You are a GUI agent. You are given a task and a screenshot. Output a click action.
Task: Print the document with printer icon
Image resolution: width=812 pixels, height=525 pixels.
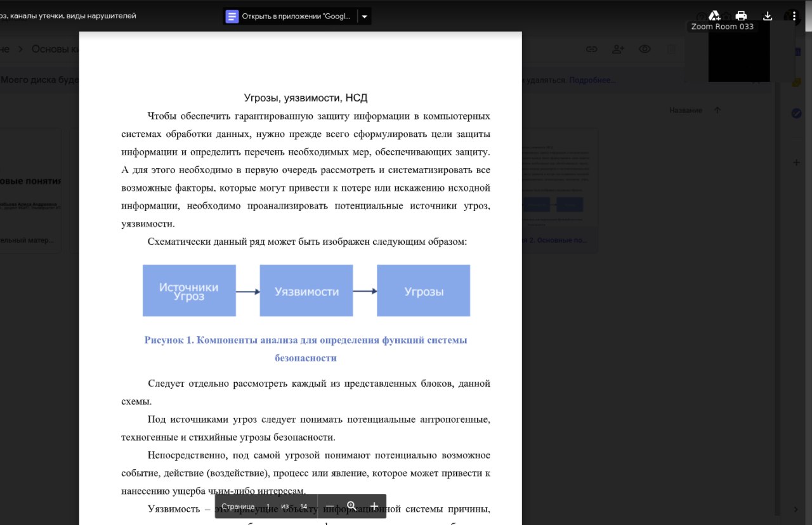point(741,16)
